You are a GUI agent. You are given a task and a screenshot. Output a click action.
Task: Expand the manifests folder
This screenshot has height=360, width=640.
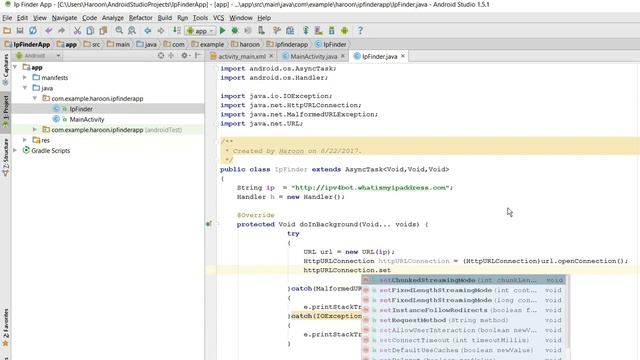click(x=25, y=77)
